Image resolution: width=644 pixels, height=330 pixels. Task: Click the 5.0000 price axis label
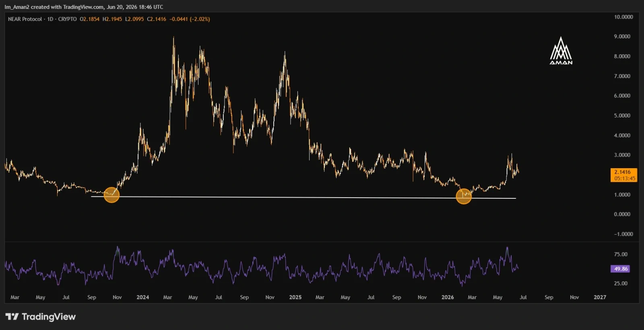(x=622, y=115)
